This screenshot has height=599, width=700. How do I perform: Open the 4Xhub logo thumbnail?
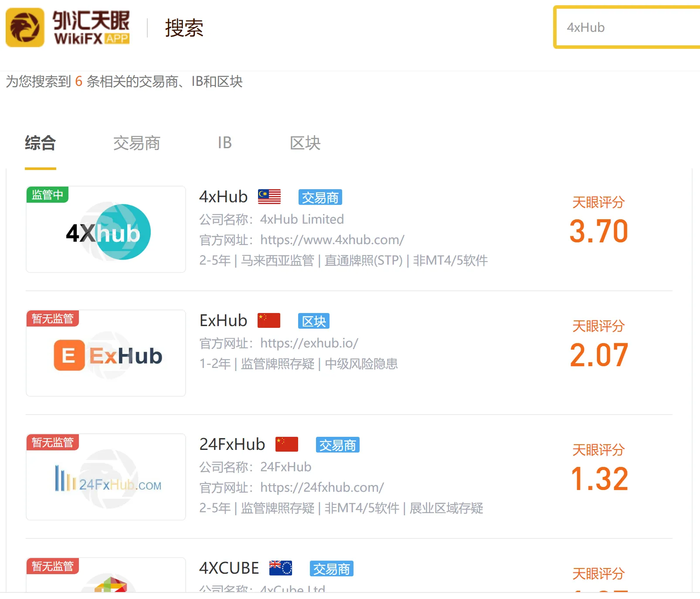pyautogui.click(x=106, y=229)
